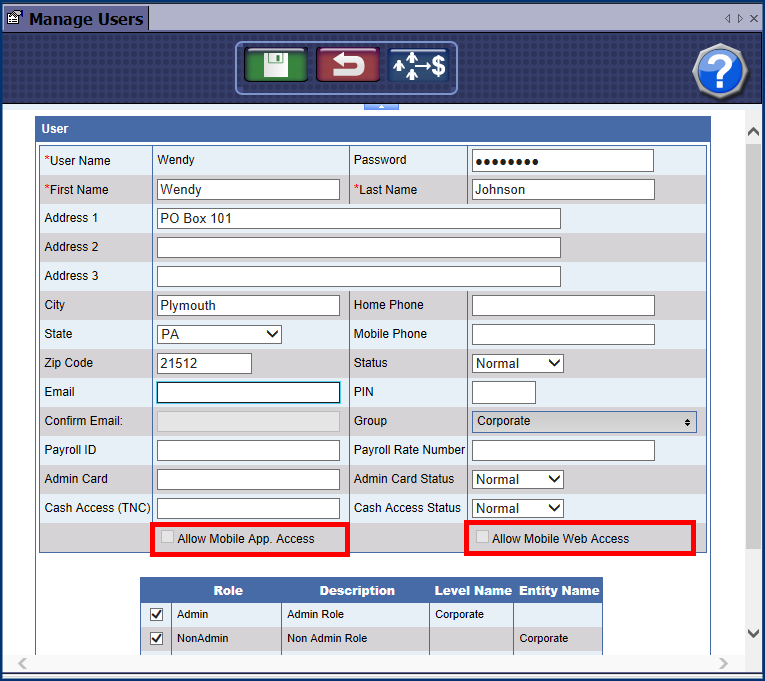Click into the Email input field
Image resolution: width=765 pixels, height=681 pixels.
click(248, 392)
